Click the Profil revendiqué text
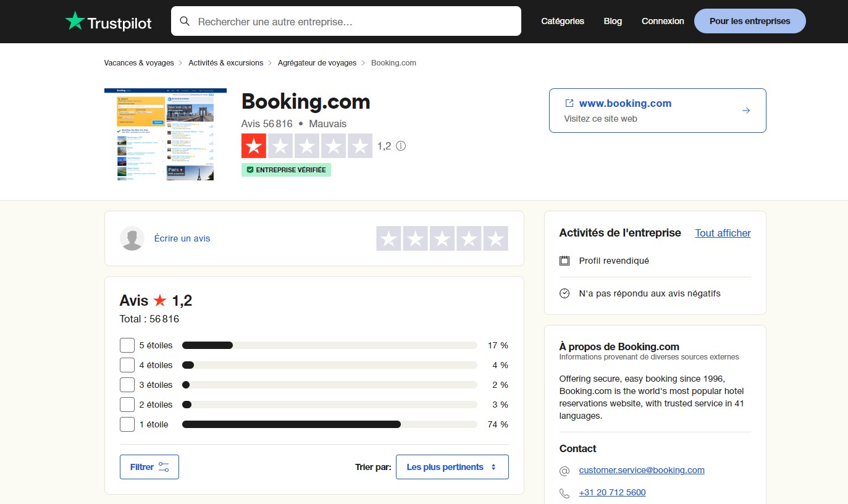The image size is (848, 504). pos(614,261)
